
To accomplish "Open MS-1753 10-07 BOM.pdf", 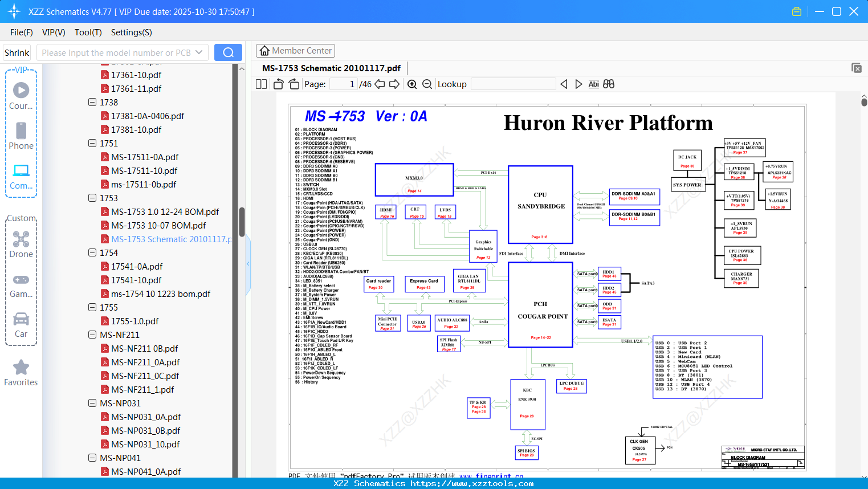I will (158, 226).
